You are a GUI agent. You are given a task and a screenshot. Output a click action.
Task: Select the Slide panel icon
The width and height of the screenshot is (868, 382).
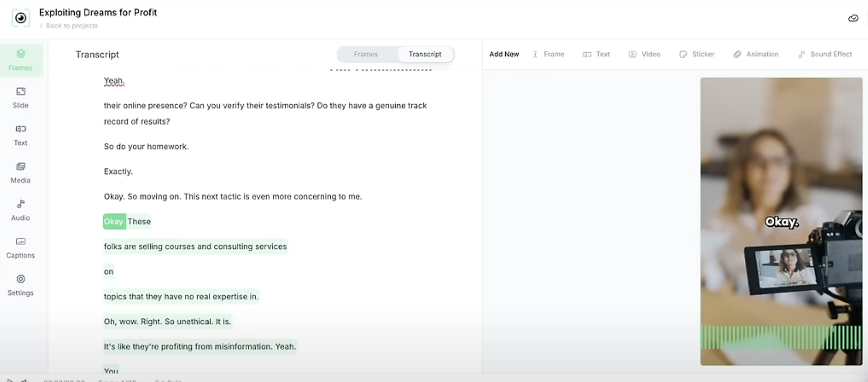[x=20, y=97]
